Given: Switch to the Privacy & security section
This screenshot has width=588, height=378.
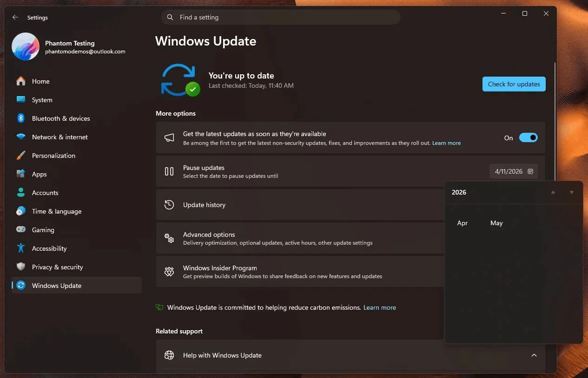Looking at the screenshot, I should point(56,267).
